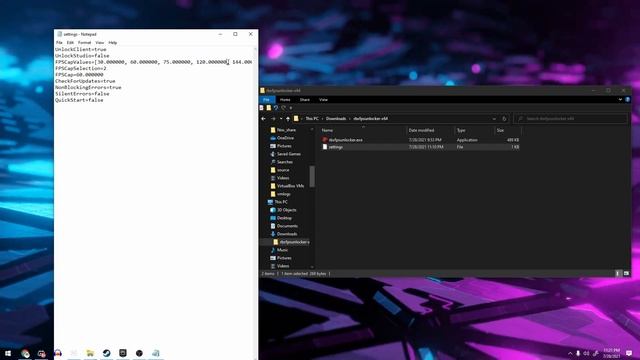Viewport: 640px width, 360px height.
Task: Open the address bar history dropdown
Action: point(494,119)
